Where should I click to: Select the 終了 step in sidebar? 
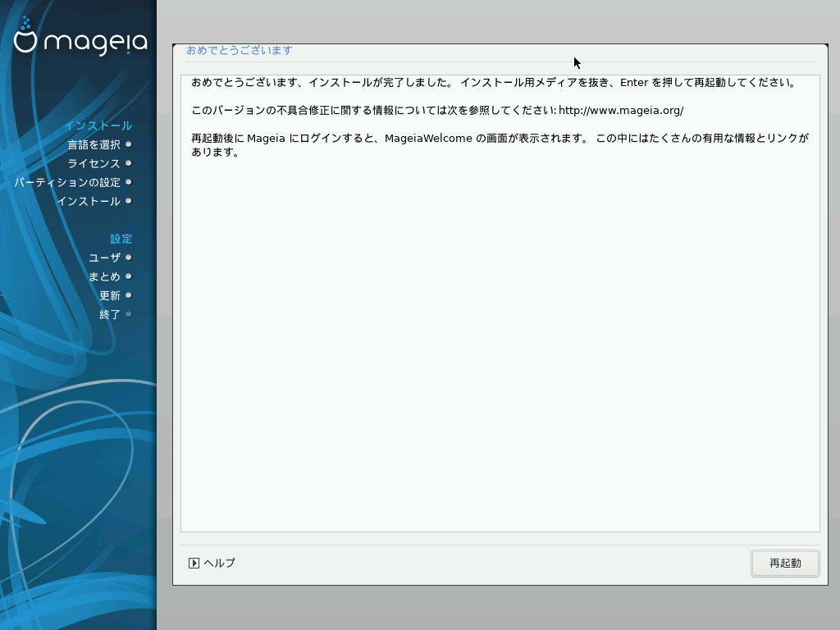[x=110, y=314]
